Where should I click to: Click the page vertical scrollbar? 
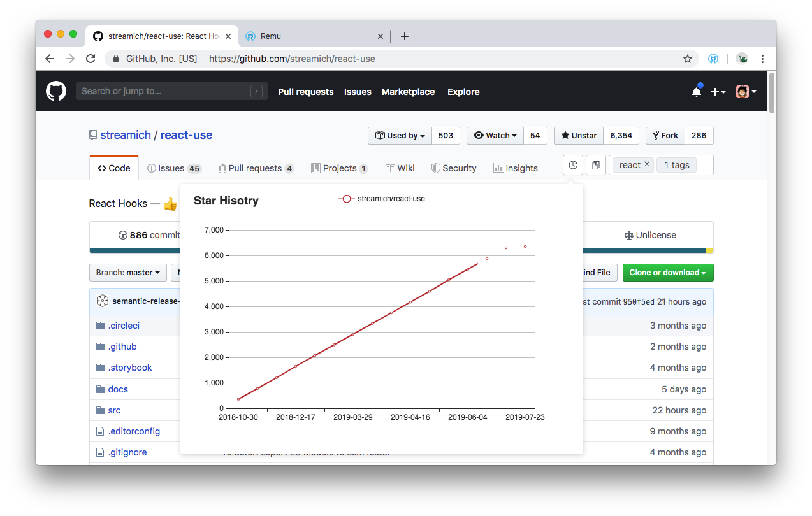pyautogui.click(x=772, y=93)
